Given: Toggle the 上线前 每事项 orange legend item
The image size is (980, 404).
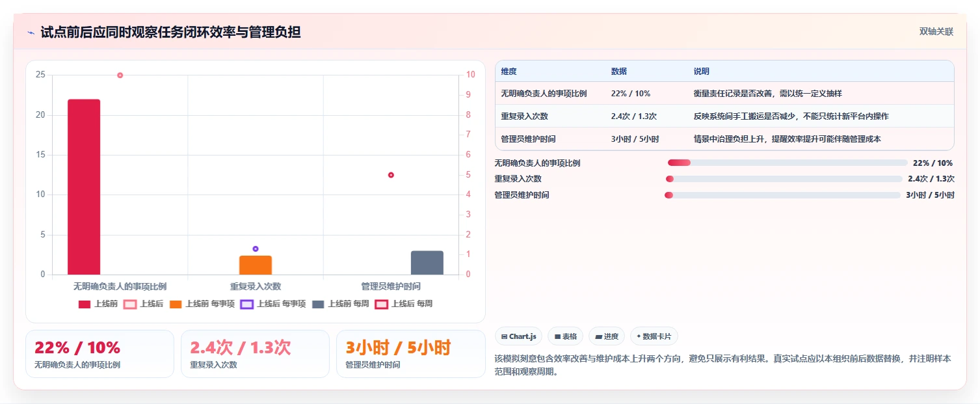Looking at the screenshot, I should [x=202, y=304].
